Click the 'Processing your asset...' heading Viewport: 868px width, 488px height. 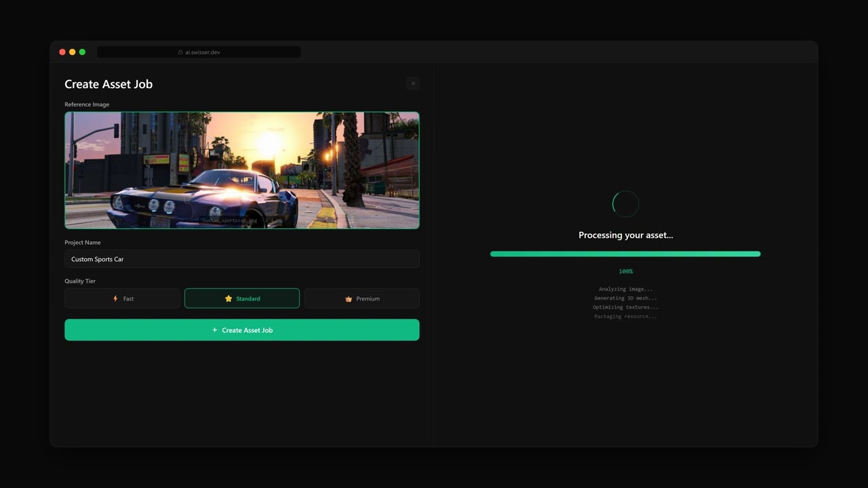[626, 235]
